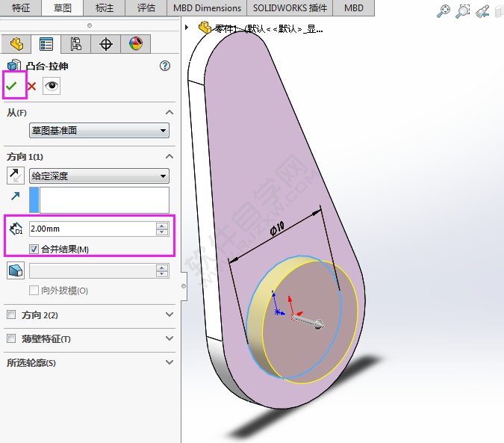Screen dimensions: 504x443
Task: Toggle the draft on/off icon
Action: click(x=16, y=270)
